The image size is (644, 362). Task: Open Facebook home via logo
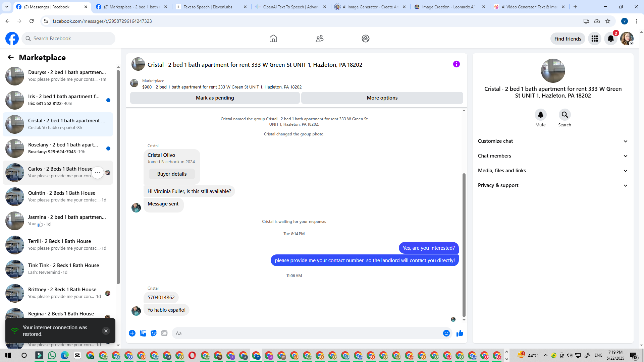(12, 39)
